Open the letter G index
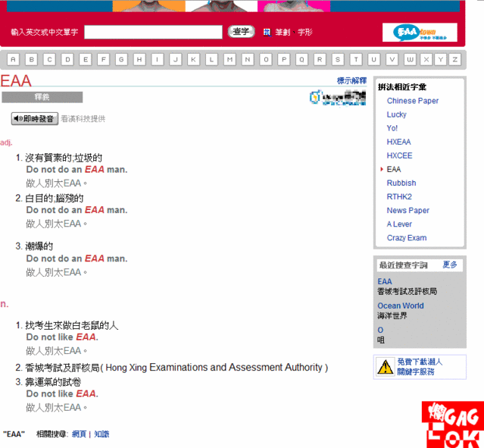The image size is (484, 448). click(121, 59)
